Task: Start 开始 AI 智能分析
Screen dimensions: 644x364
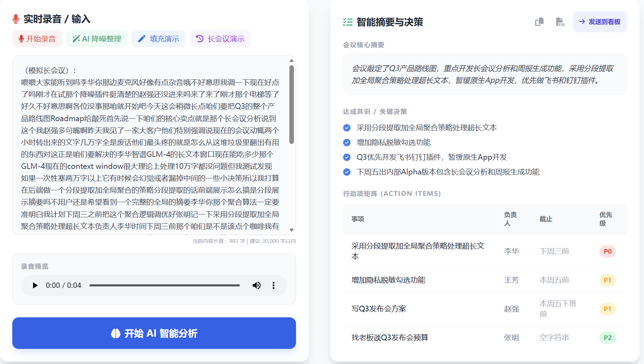Action: tap(154, 333)
